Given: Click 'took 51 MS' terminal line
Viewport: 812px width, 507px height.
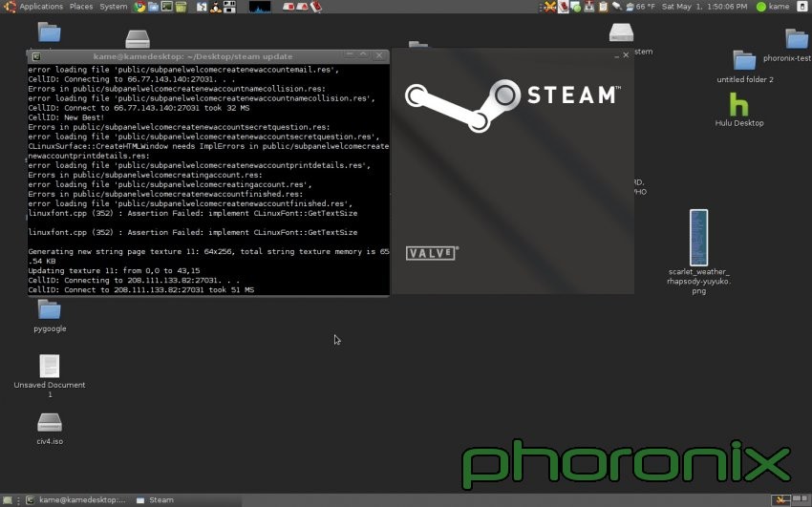Looking at the screenshot, I should [140, 289].
